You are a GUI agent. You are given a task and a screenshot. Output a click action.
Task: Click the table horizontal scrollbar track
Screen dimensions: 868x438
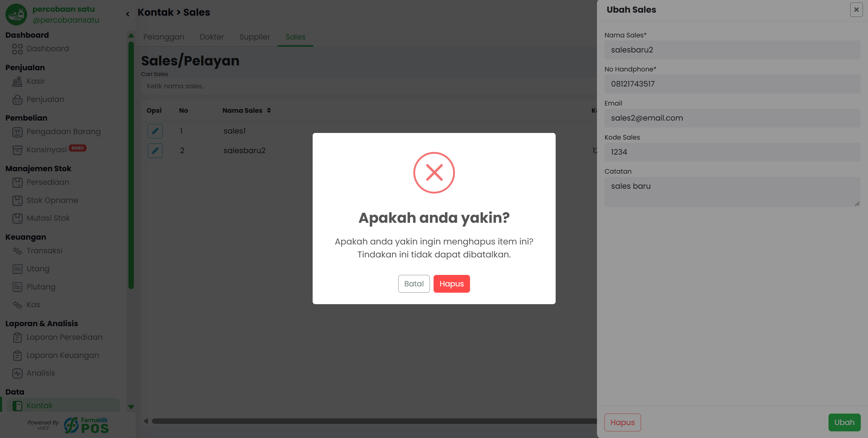374,421
